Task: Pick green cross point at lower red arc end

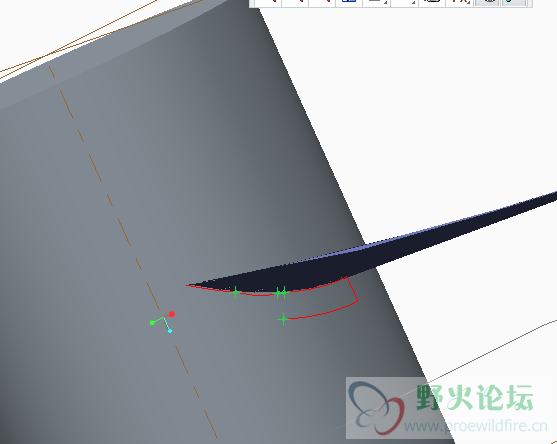Action: click(283, 319)
